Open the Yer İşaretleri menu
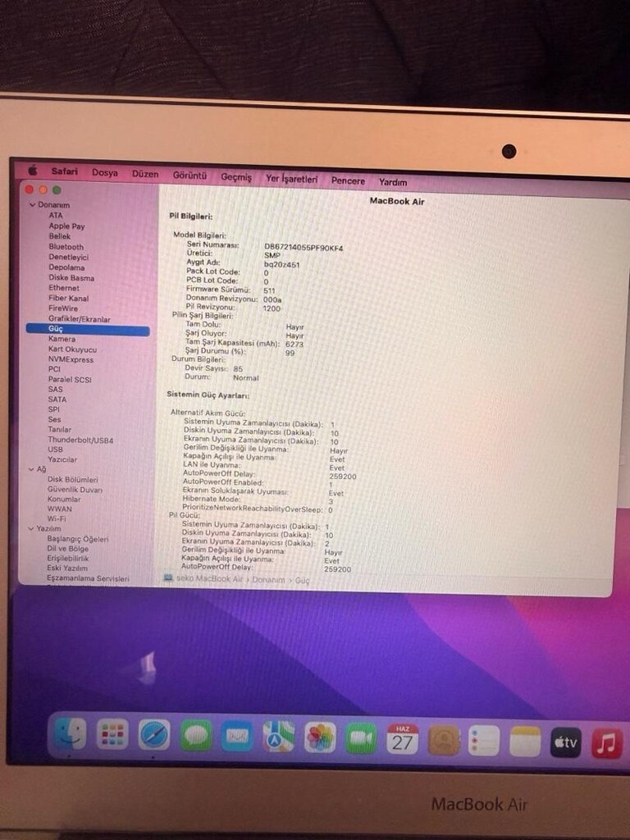This screenshot has width=630, height=840. coord(291,179)
